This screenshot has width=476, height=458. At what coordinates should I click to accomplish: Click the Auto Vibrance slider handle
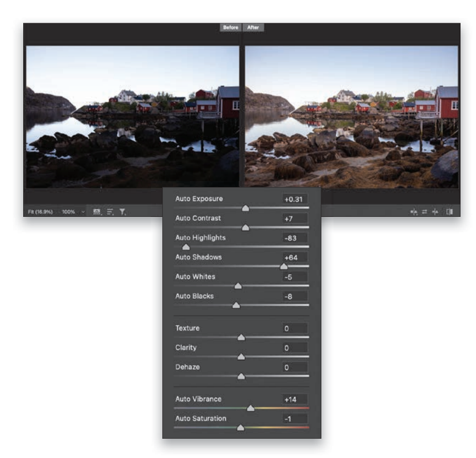(x=251, y=408)
